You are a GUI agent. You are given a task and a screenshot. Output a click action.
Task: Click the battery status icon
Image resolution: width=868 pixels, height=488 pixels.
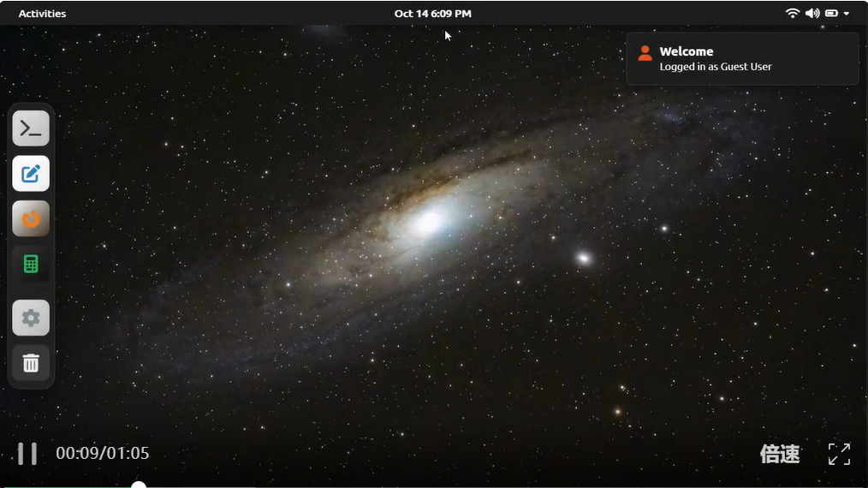coord(831,13)
